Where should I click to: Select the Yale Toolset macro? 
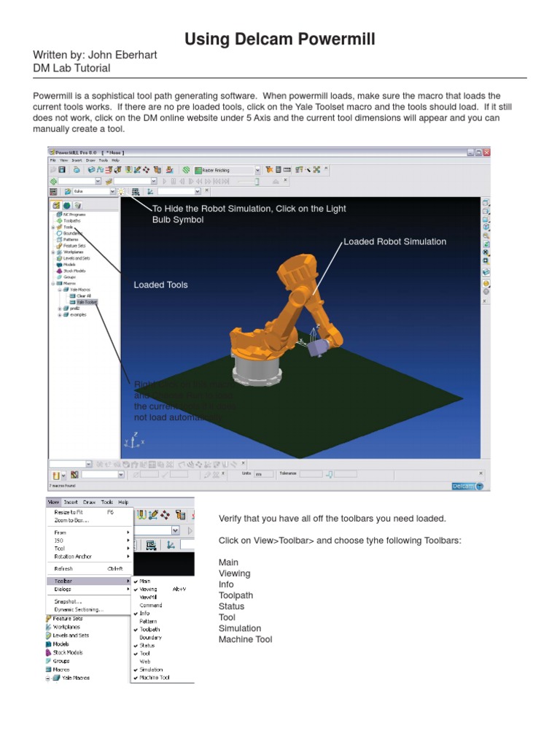[x=87, y=302]
